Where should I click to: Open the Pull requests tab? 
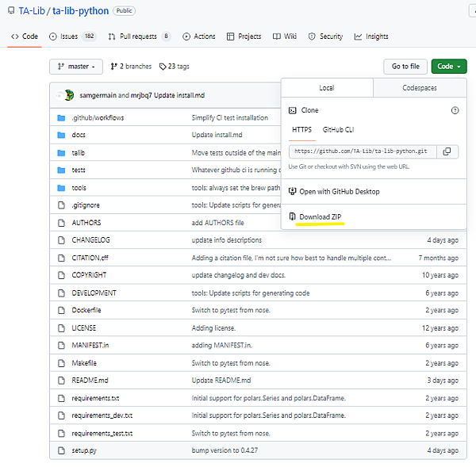pyautogui.click(x=140, y=36)
